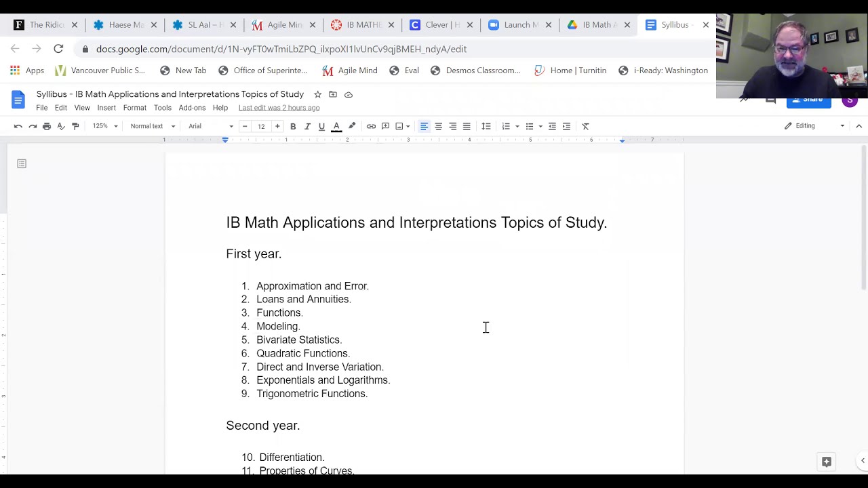Expand numbered list style options arrow
This screenshot has height=488, width=868.
click(517, 126)
